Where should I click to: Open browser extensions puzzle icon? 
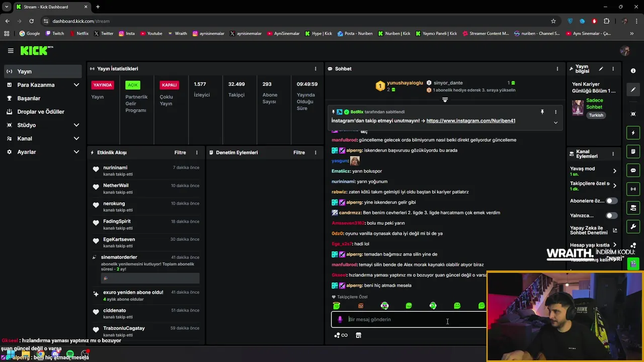tap(606, 21)
